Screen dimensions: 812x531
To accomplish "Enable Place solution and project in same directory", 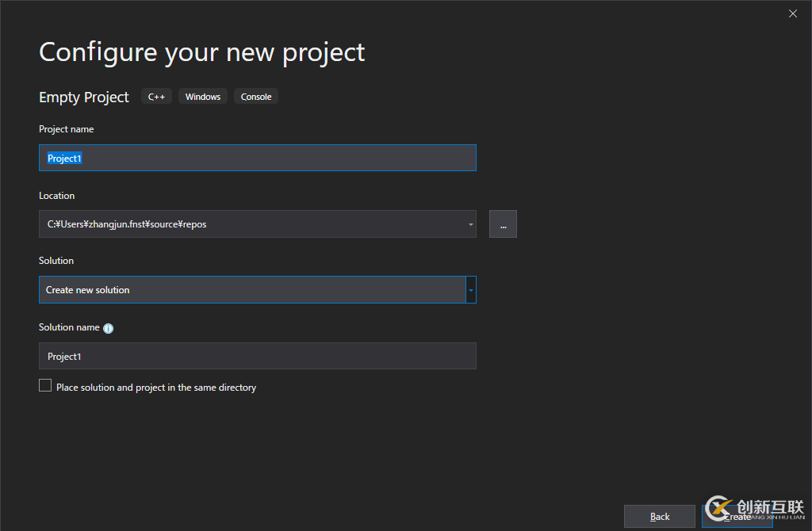I will point(45,386).
